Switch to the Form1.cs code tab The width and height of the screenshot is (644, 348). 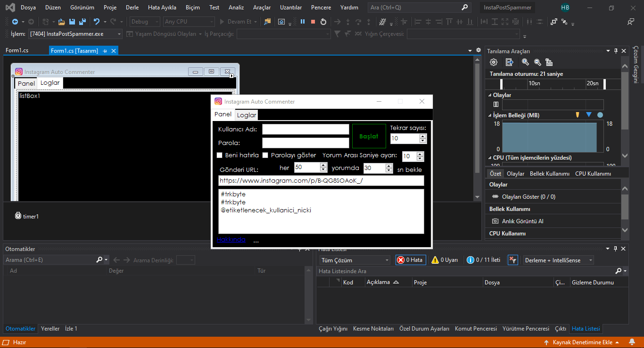pos(17,50)
